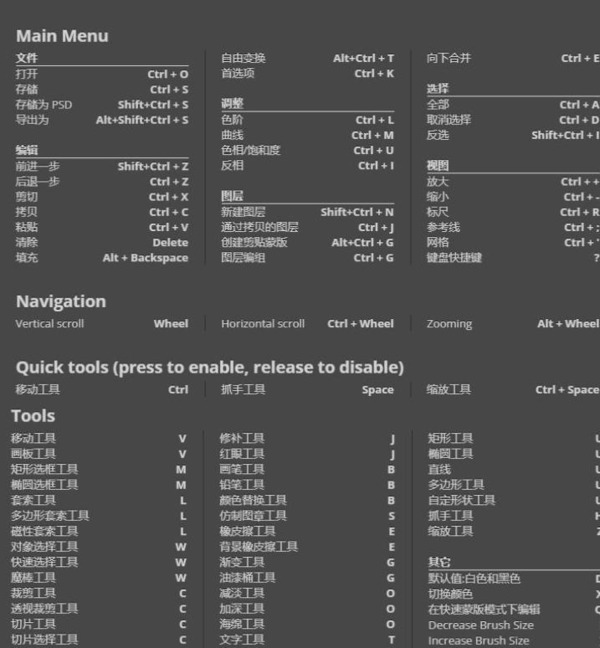Select the 魔棒工具 row

[33, 577]
